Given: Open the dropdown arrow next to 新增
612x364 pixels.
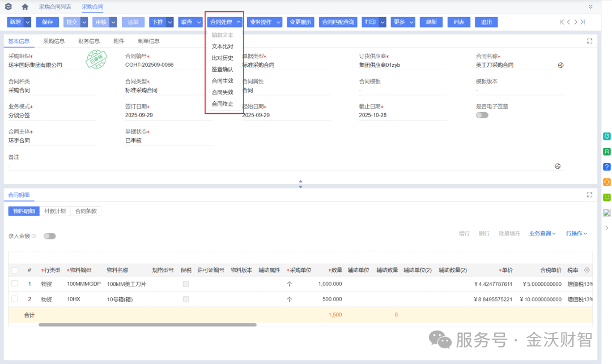Looking at the screenshot, I should (27, 22).
